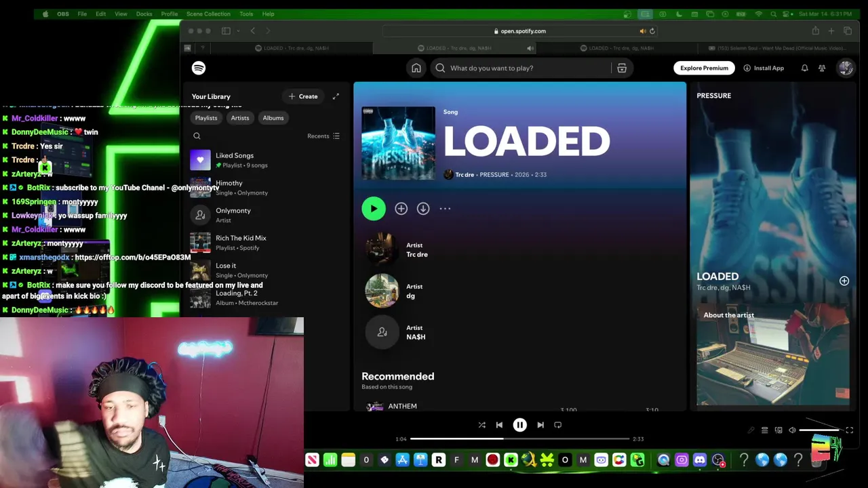This screenshot has width=868, height=488.
Task: Play LOADED with the green play button
Action: click(374, 209)
